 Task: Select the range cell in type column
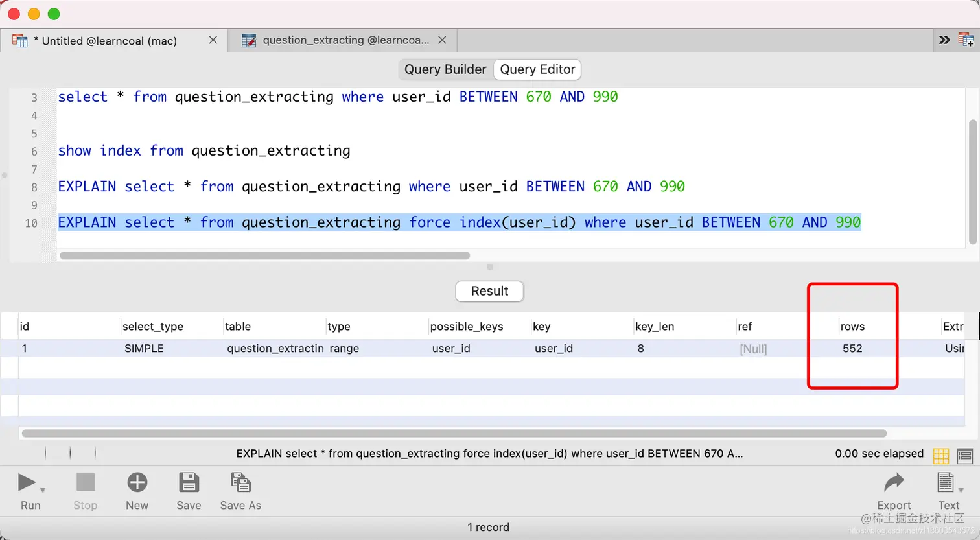click(x=377, y=349)
